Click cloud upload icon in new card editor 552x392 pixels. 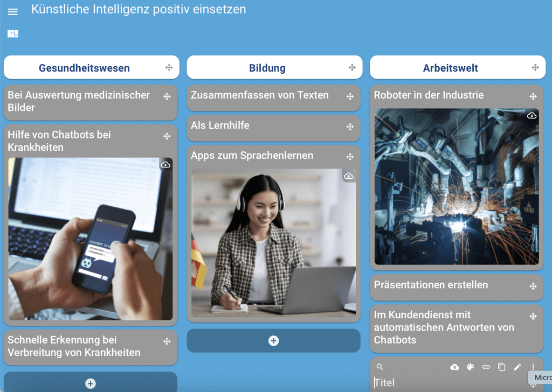[x=454, y=367]
